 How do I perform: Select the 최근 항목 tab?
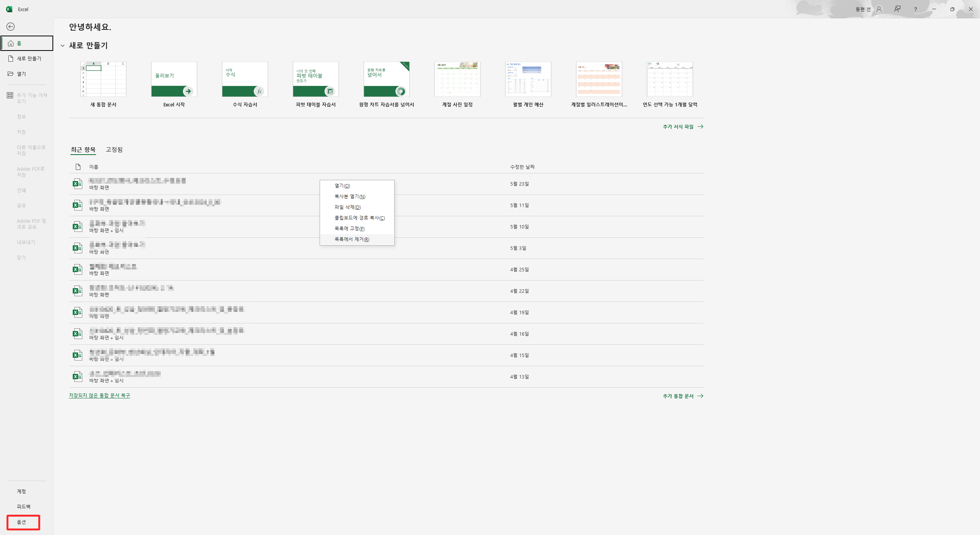(83, 150)
